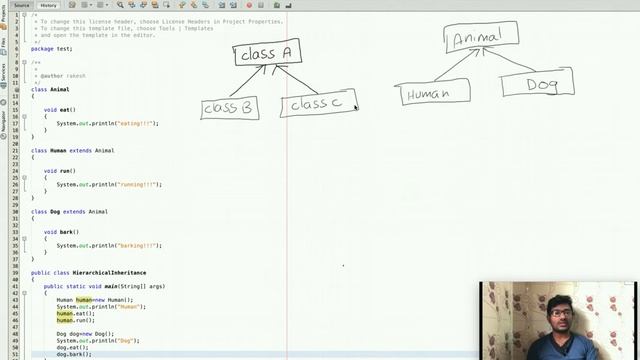Click the highlighted 'dog.bark();' line
Image resolution: width=640 pixels, height=360 pixels.
(x=74, y=354)
